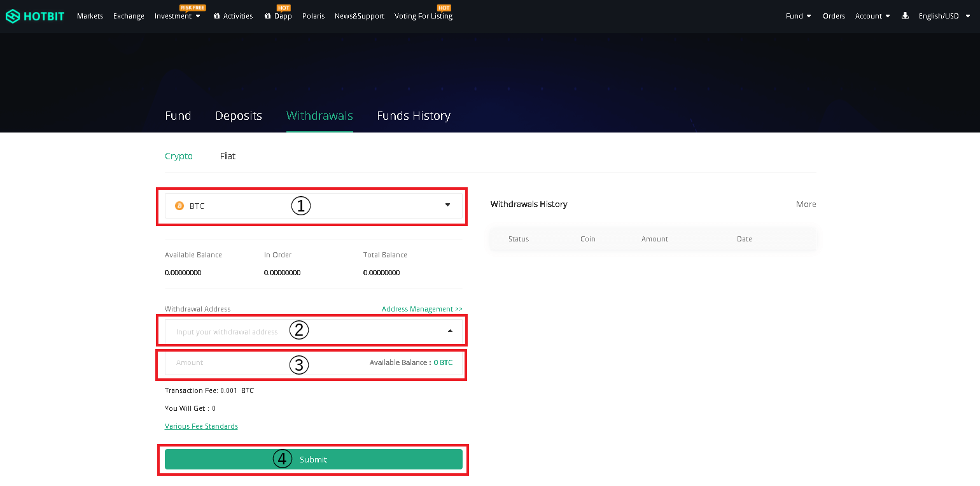This screenshot has height=486, width=980.
Task: Go to the Polaris page
Action: point(313,16)
